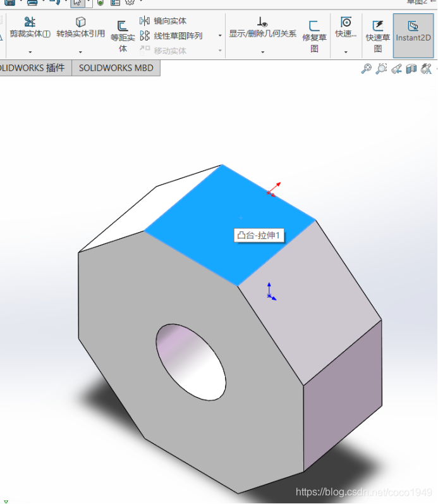Viewport: 438px width, 504px height.
Task: Expand dropdown under 显示/删除几何关系
Action: click(262, 52)
